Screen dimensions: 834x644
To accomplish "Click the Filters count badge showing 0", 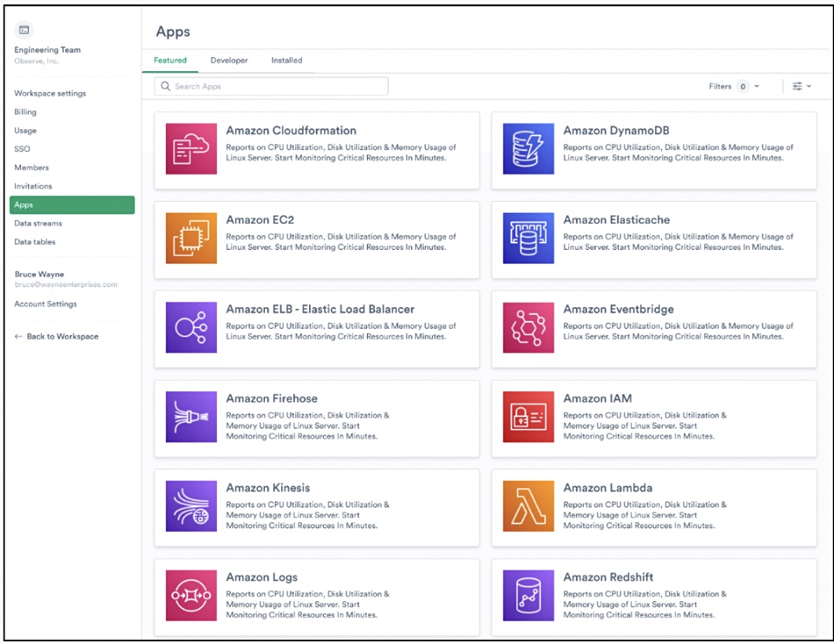I will click(x=743, y=86).
